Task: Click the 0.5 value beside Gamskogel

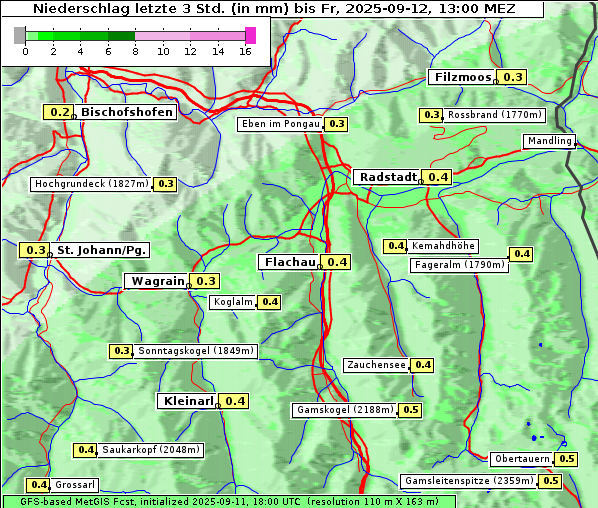Action: point(410,410)
